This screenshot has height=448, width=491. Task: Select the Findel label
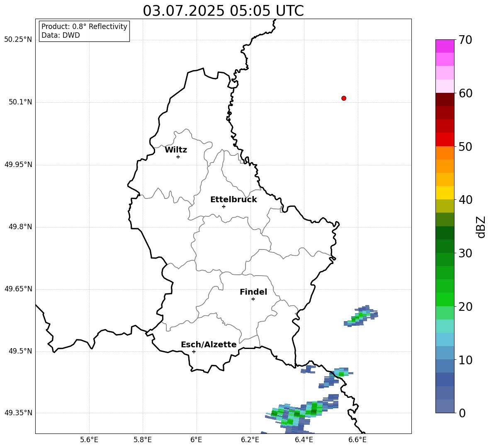pyautogui.click(x=253, y=292)
